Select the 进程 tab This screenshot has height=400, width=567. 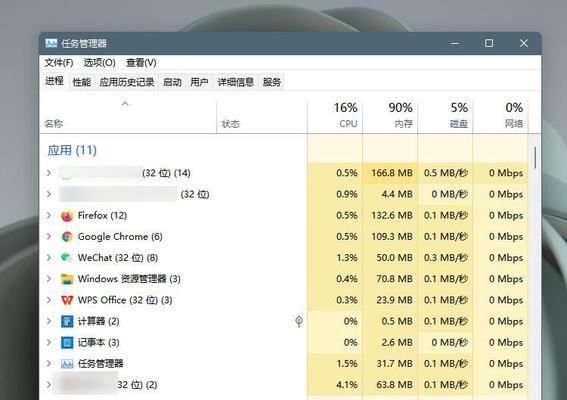click(54, 81)
